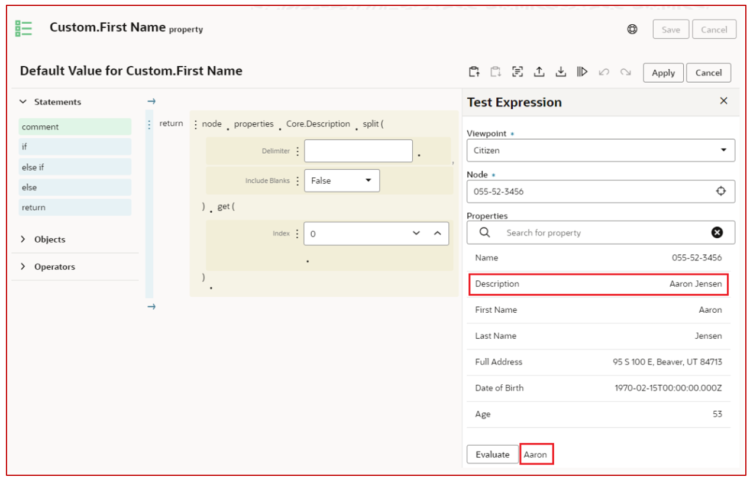Click the Aaron evaluation result
The width and height of the screenshot is (750, 480).
click(535, 455)
